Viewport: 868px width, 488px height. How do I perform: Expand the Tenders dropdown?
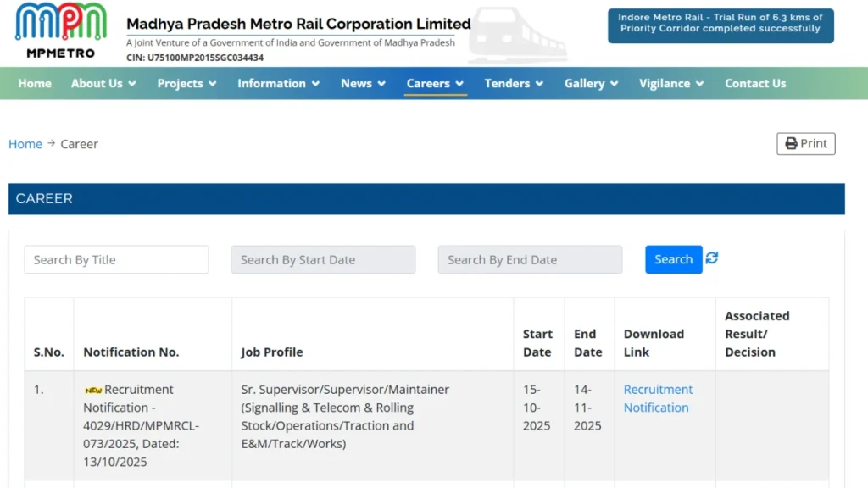[x=514, y=83]
